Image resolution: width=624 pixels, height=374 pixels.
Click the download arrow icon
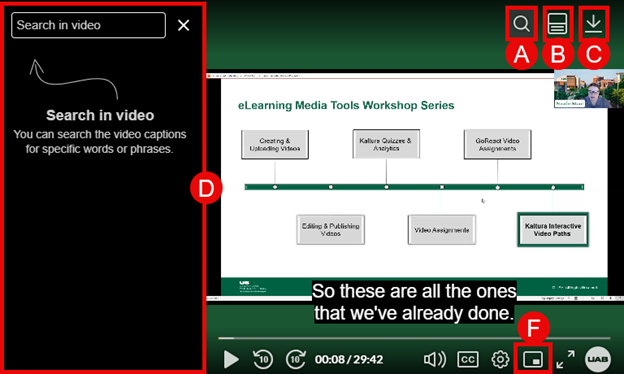[x=593, y=23]
